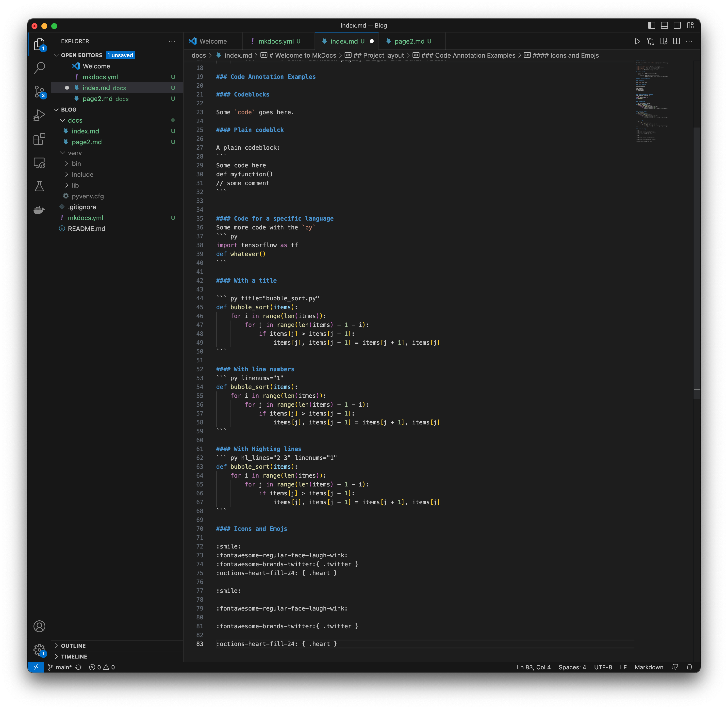Open the Docker whale icon
728x709 pixels.
39,210
